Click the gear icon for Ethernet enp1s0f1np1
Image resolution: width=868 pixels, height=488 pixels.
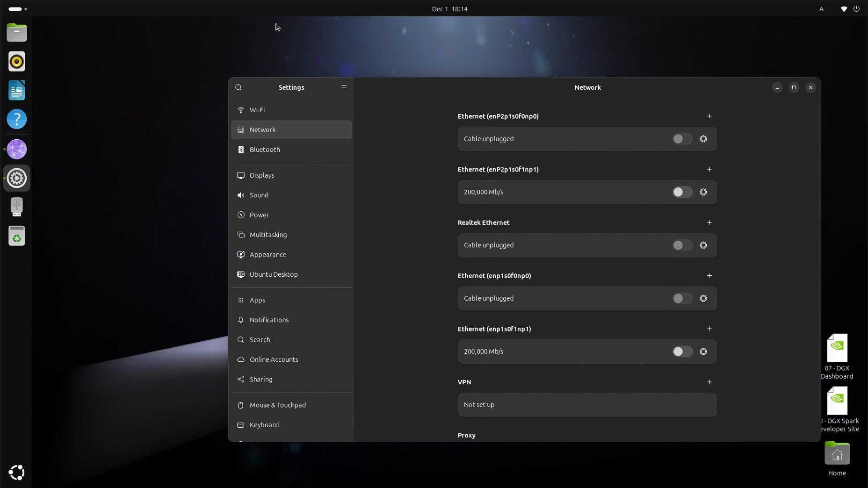[703, 352]
